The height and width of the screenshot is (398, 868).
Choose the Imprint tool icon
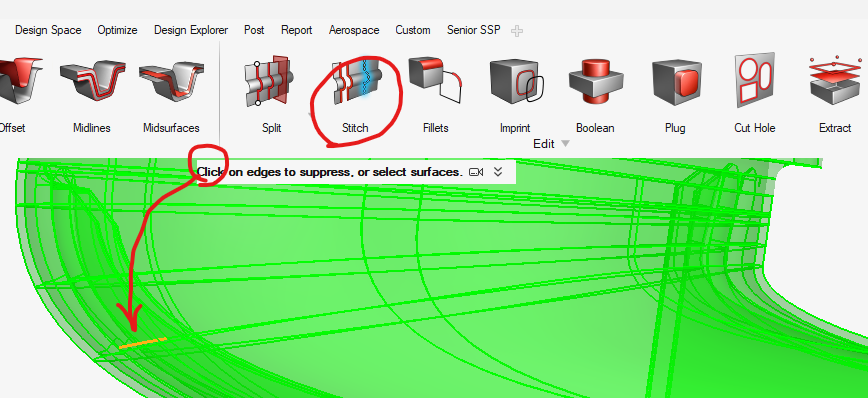515,82
